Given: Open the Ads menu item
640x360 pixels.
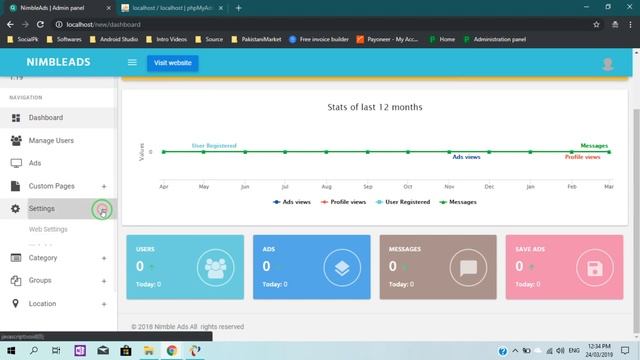Looking at the screenshot, I should [x=58, y=163].
